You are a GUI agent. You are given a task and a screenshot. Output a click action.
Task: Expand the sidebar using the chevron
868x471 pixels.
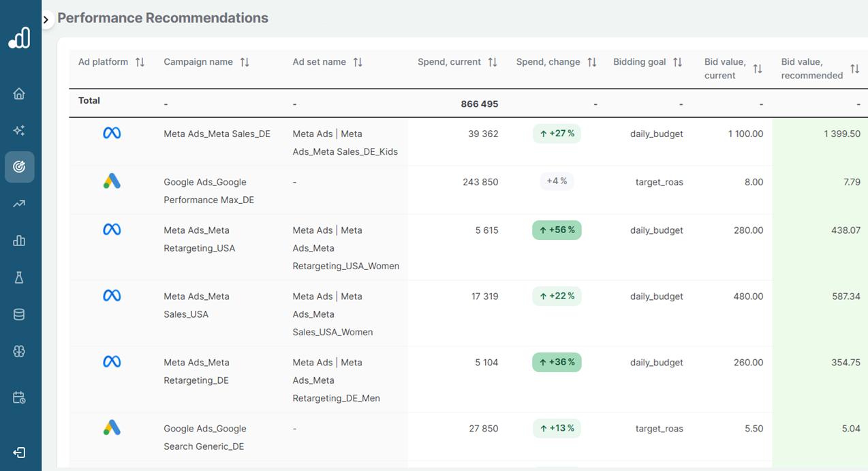pyautogui.click(x=46, y=20)
